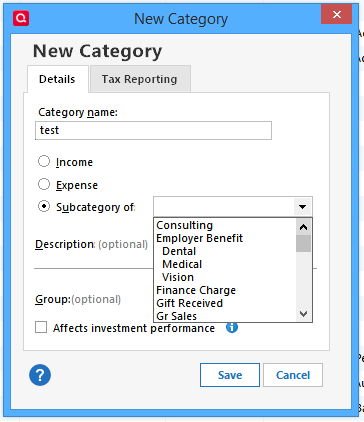Collapse the Subcategory of dropdown arrow
Screen dimensions: 364x422
tap(303, 207)
